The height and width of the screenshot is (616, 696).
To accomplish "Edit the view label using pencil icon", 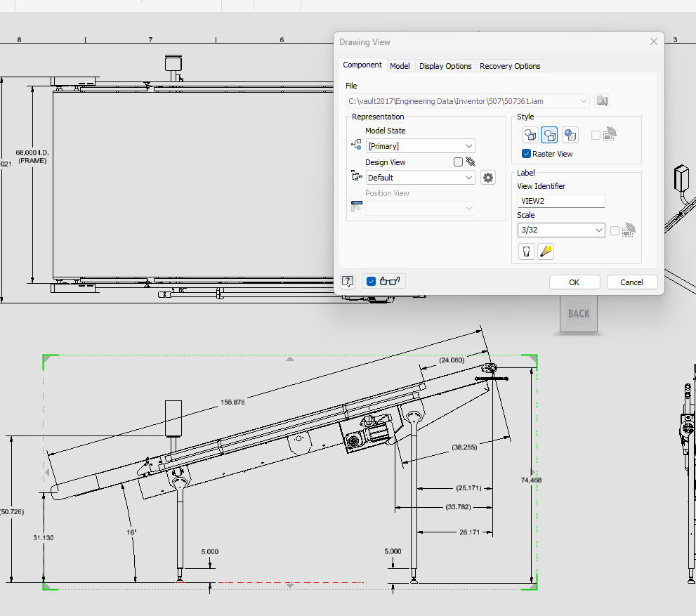I will (546, 251).
